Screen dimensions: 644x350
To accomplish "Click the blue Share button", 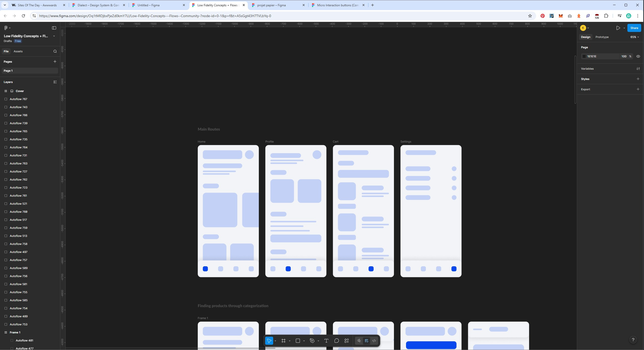I will tap(634, 28).
